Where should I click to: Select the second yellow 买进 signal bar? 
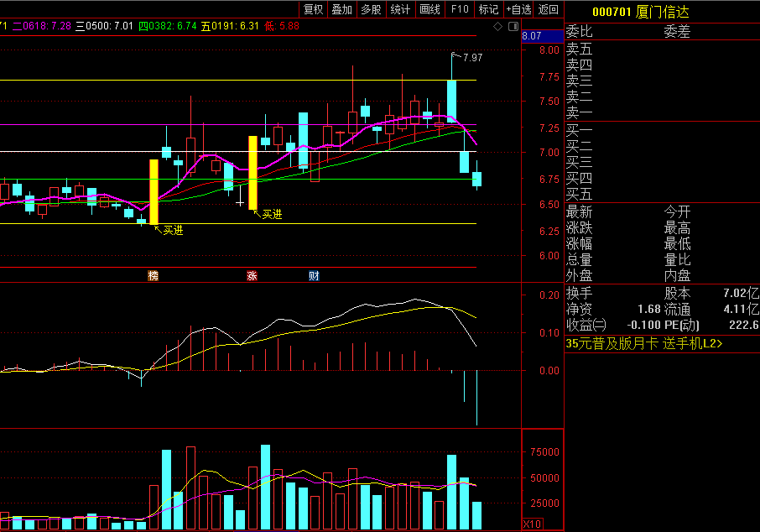click(x=253, y=173)
